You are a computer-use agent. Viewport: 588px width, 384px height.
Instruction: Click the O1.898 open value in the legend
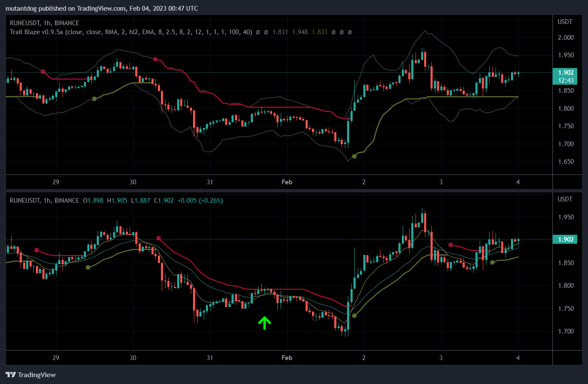click(x=93, y=201)
